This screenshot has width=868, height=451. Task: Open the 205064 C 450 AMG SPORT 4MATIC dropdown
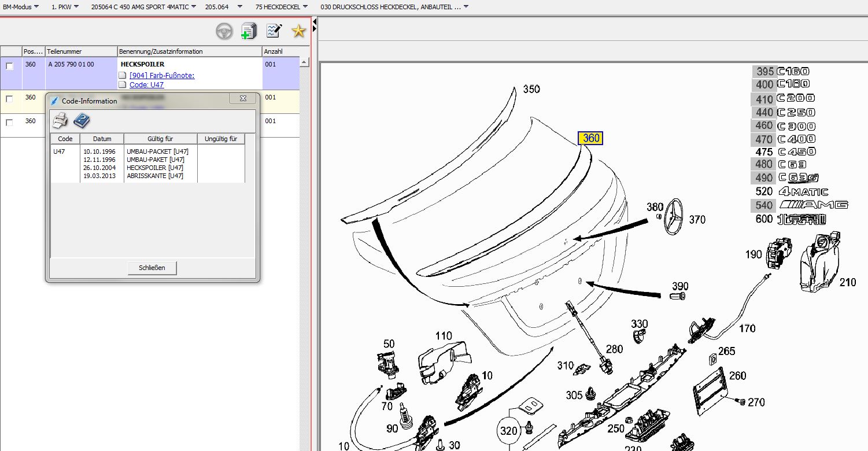click(143, 7)
